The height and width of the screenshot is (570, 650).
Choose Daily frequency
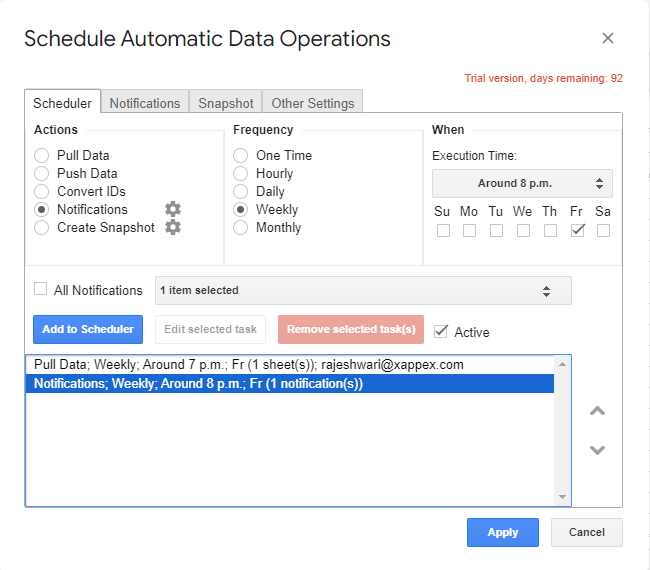(240, 192)
